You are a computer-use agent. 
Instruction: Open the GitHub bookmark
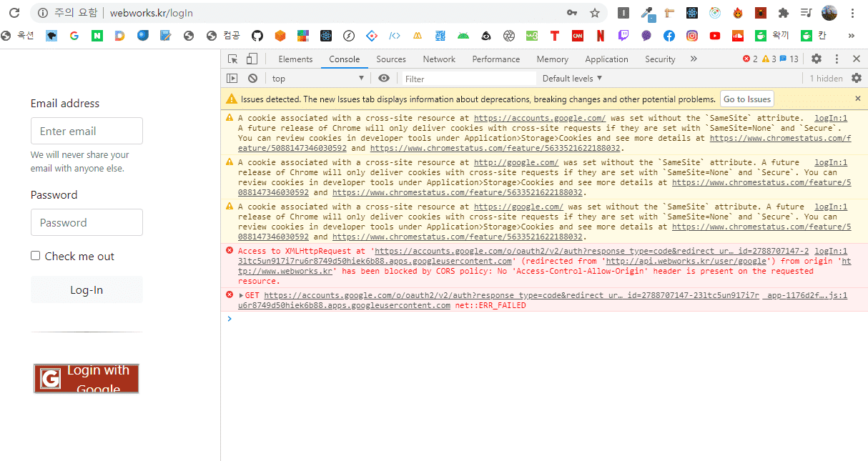tap(257, 36)
